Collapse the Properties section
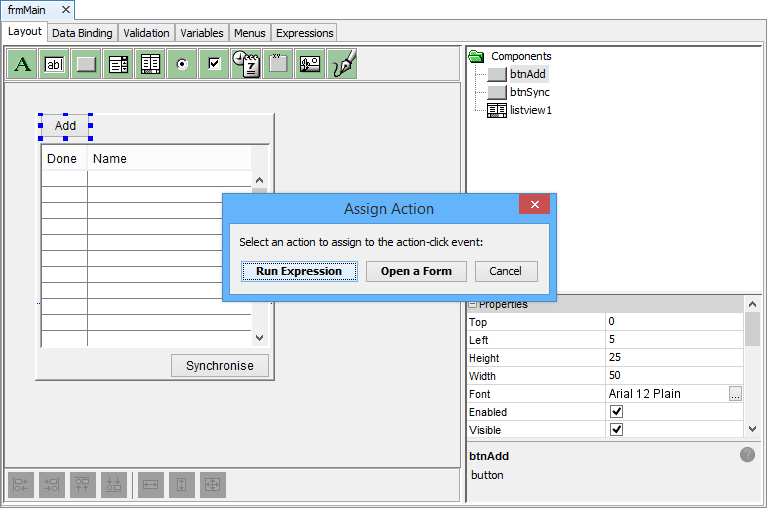Viewport: 767px width, 508px height. (473, 305)
